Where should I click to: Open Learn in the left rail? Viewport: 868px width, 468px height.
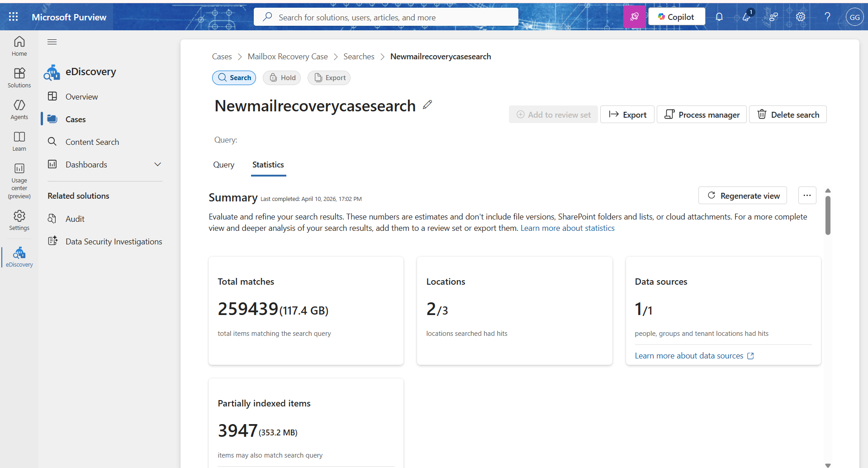coord(19,141)
